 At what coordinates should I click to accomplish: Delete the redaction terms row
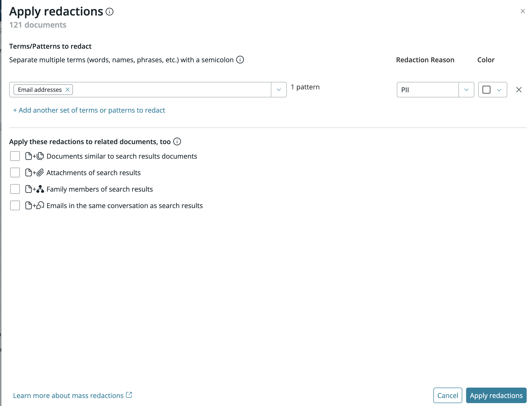(x=519, y=90)
